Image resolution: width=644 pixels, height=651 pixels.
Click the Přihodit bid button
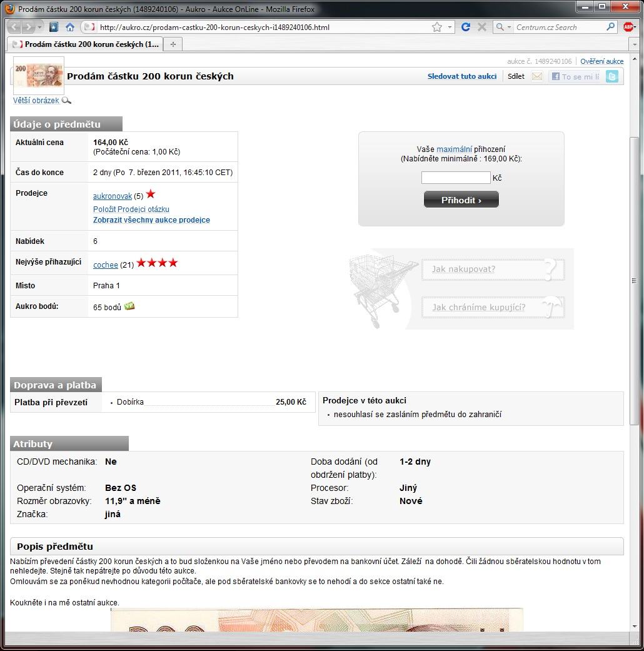pyautogui.click(x=461, y=199)
